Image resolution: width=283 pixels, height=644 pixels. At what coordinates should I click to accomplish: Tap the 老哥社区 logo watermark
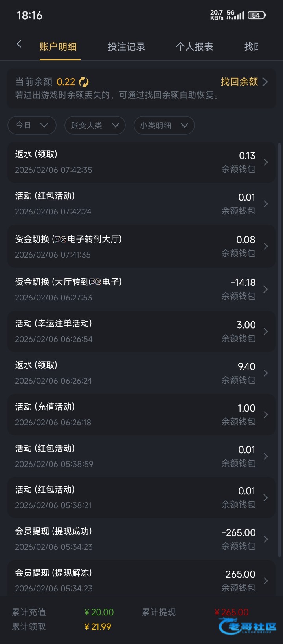point(247,626)
